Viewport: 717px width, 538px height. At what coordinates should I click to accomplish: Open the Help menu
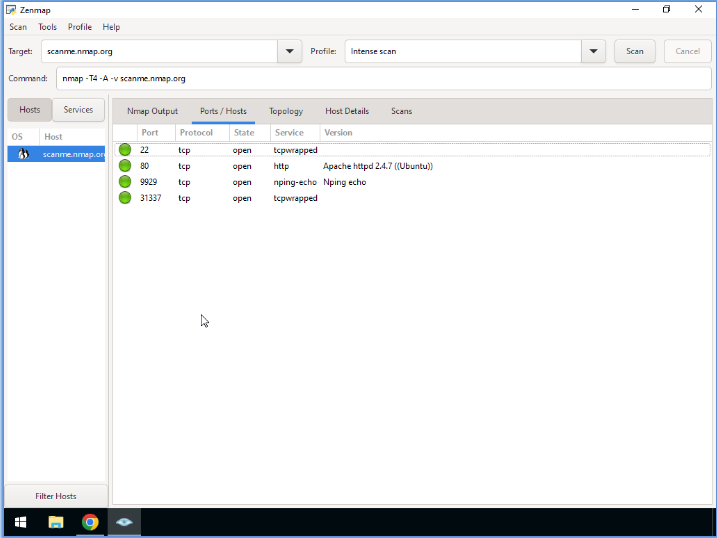coord(111,27)
